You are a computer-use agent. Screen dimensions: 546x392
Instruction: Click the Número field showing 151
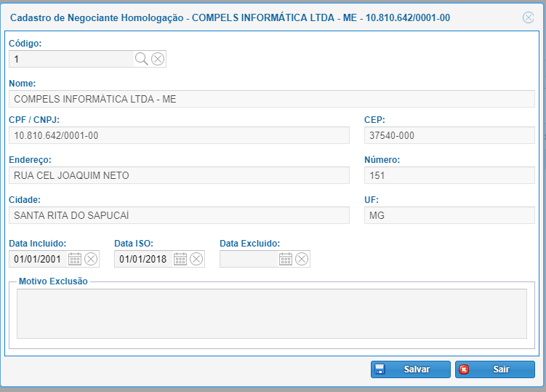click(x=449, y=175)
